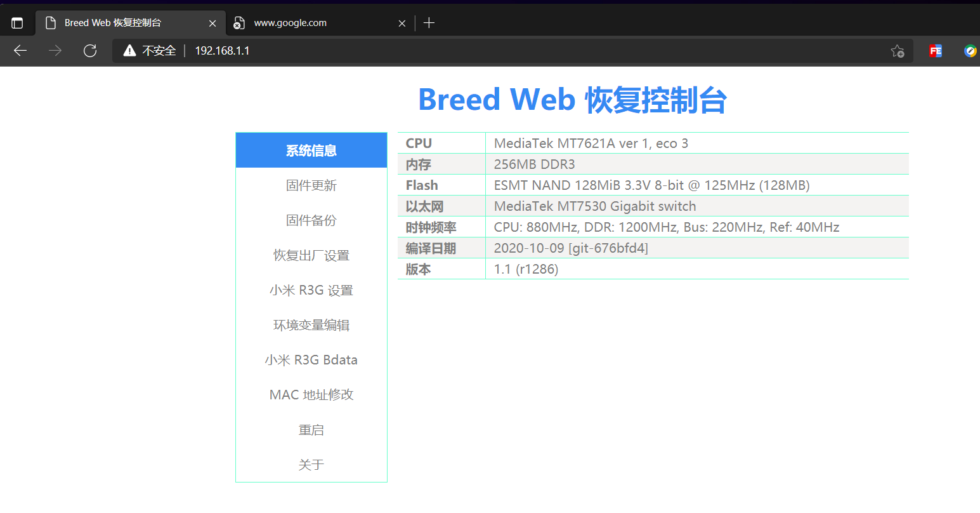
Task: Open 小米 R3G Bdata page
Action: pyautogui.click(x=311, y=359)
